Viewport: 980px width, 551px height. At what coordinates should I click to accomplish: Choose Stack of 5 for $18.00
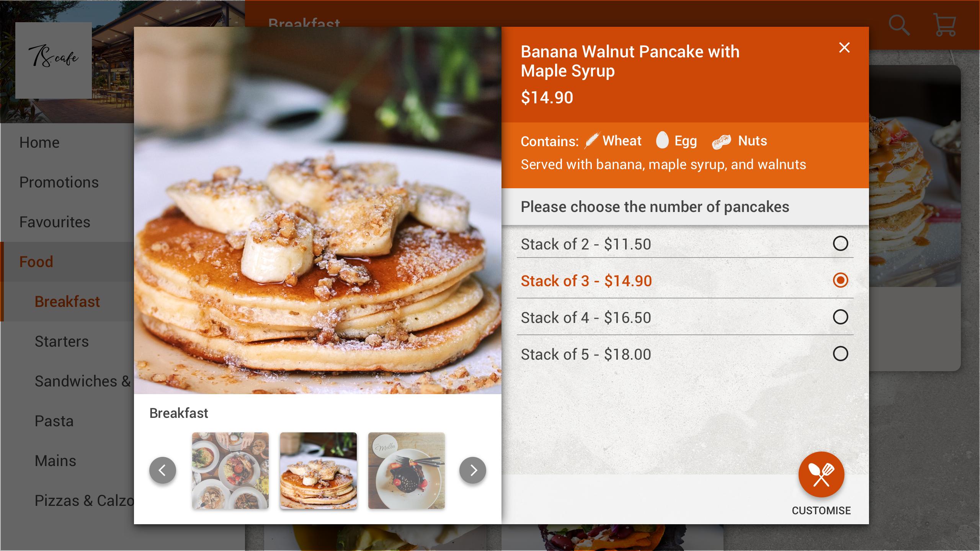[840, 354]
